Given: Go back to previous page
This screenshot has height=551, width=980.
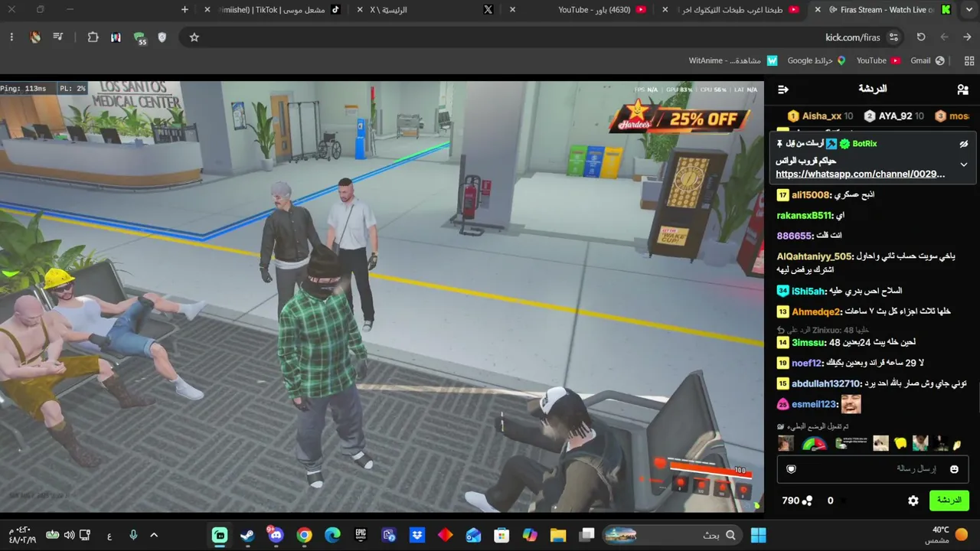Looking at the screenshot, I should coord(967,37).
